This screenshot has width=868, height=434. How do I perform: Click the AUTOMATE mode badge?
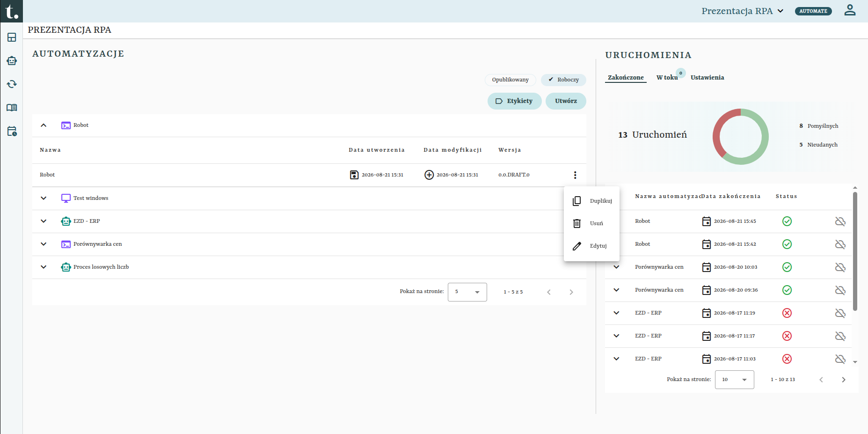(x=813, y=11)
